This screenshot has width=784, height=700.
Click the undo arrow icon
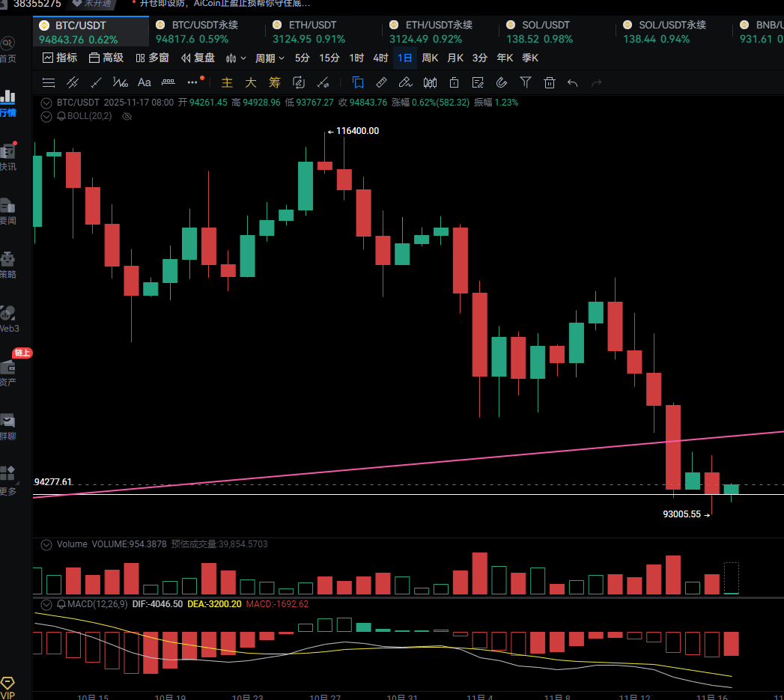pyautogui.click(x=573, y=82)
